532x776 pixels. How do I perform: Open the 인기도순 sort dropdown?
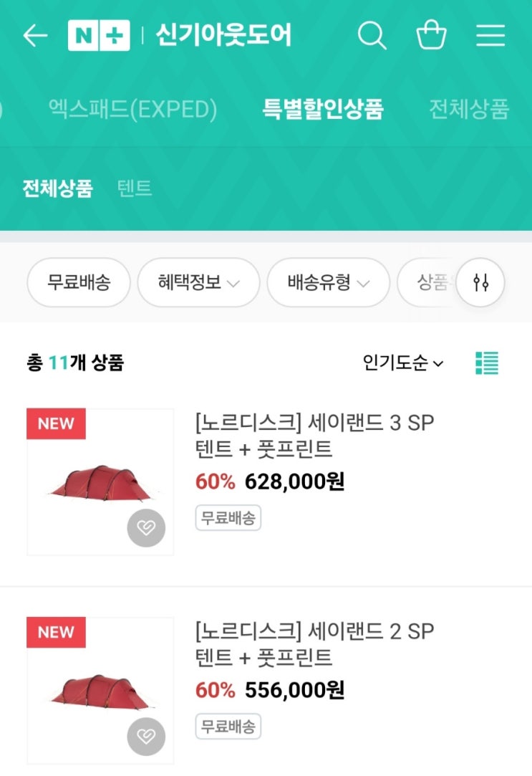tap(403, 363)
